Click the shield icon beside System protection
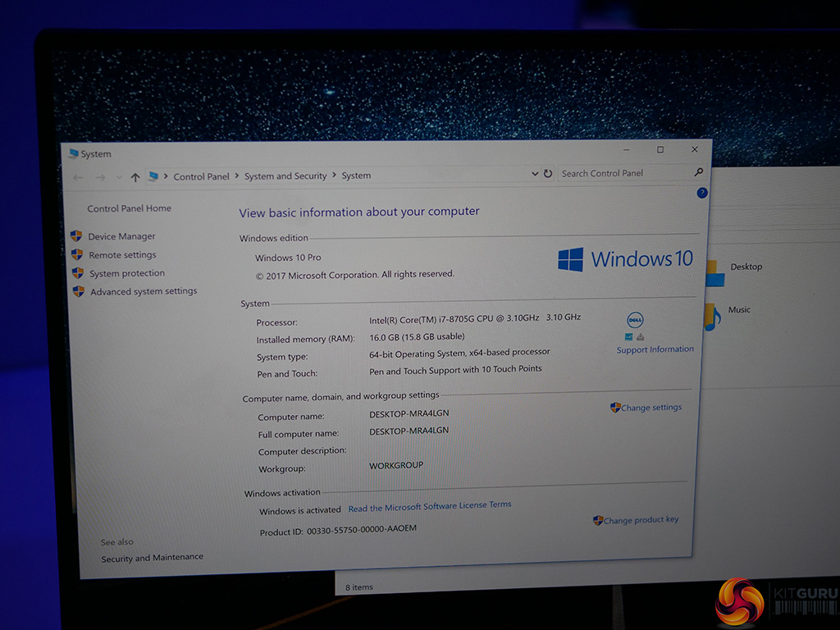 tap(78, 273)
